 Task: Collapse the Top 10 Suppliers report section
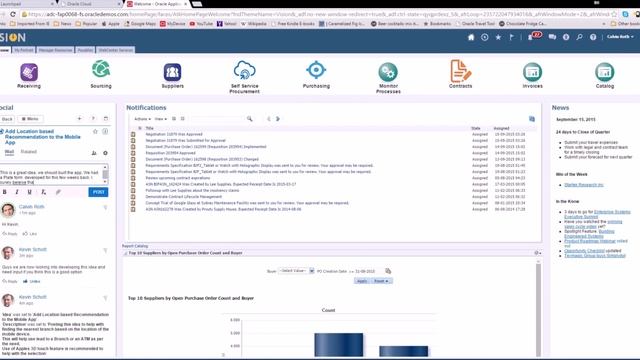point(125,253)
